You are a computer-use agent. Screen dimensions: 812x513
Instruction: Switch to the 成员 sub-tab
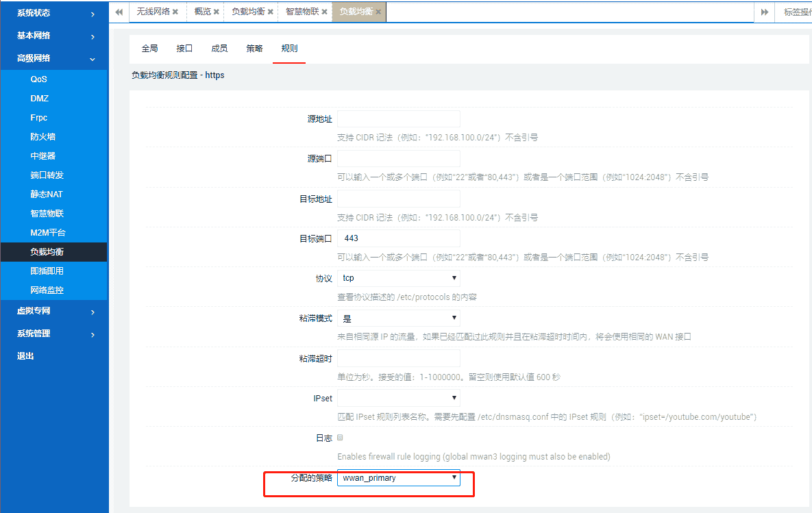pos(219,49)
